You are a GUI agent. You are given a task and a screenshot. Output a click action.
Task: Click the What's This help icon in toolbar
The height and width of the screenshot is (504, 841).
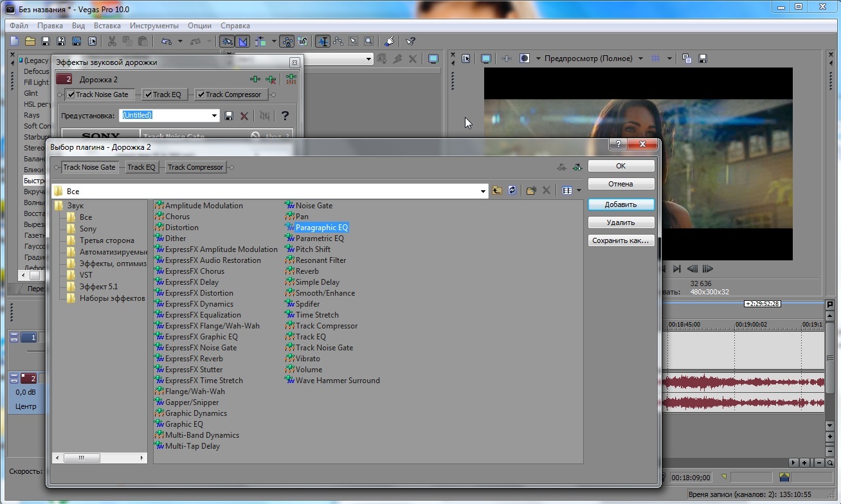pos(410,41)
